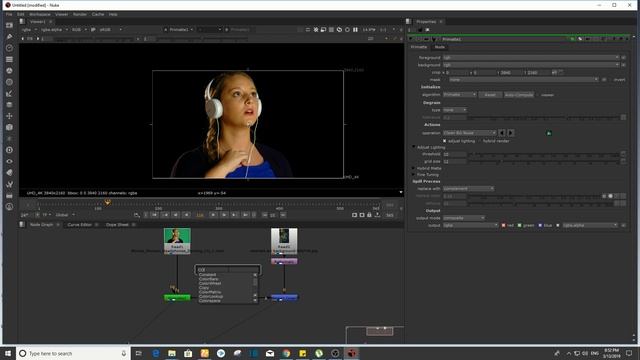Open the Merge nodes menu icon
The height and width of the screenshot is (360, 640).
[9, 105]
